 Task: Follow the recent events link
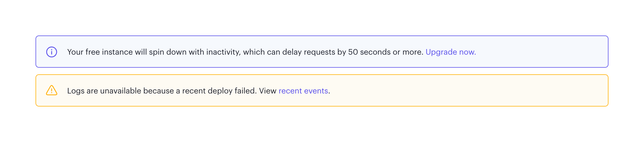point(303,91)
